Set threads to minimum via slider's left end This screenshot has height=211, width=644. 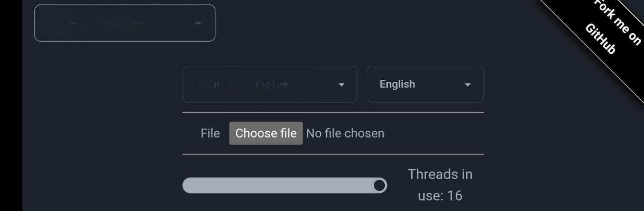(186, 185)
